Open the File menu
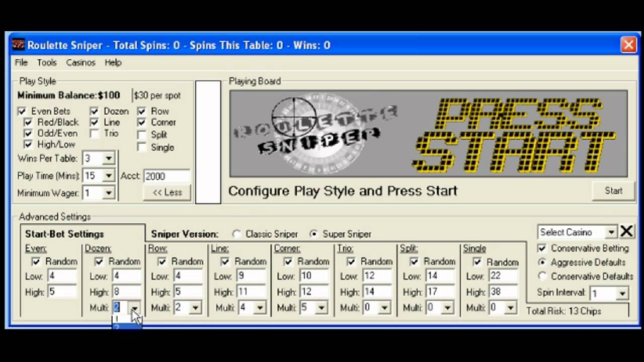 tap(21, 62)
